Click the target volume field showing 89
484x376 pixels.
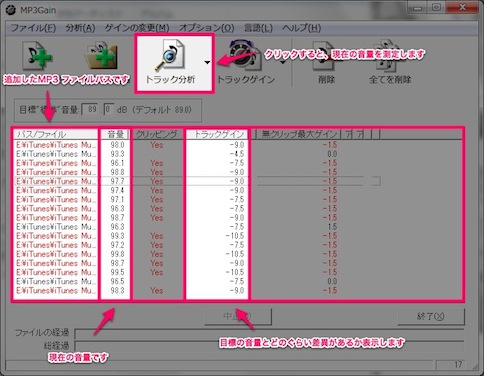click(90, 109)
